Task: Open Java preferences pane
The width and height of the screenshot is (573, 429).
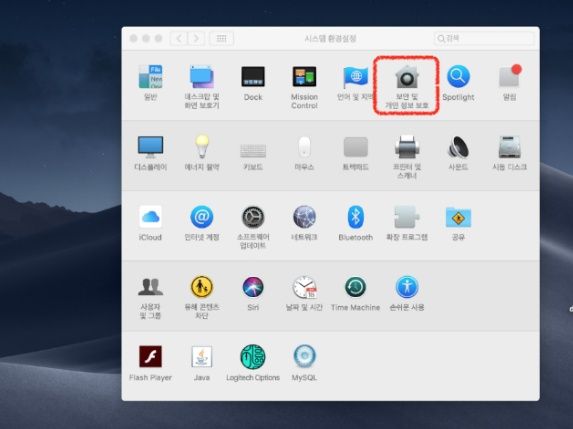Action: (202, 357)
